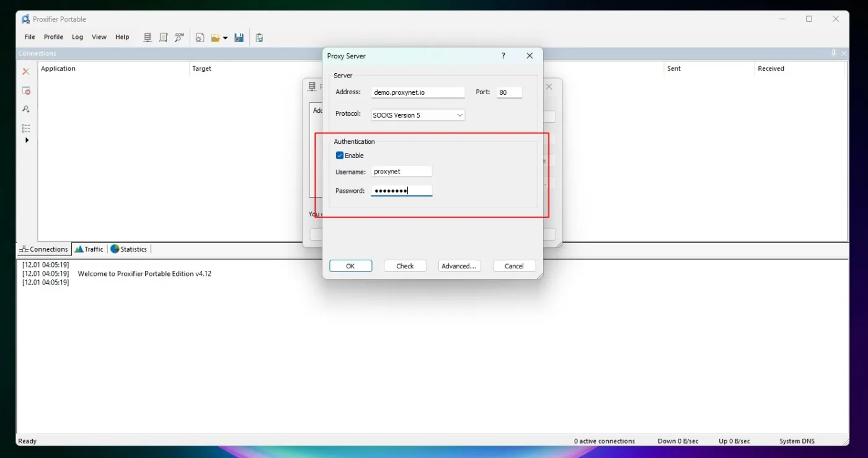Click the Proxifier Portable title bar icon

(x=25, y=19)
